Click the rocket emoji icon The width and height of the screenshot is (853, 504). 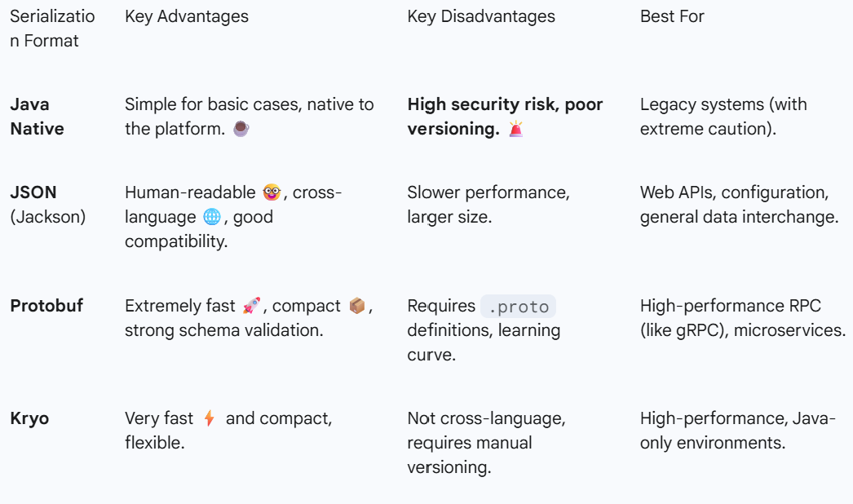point(251,306)
